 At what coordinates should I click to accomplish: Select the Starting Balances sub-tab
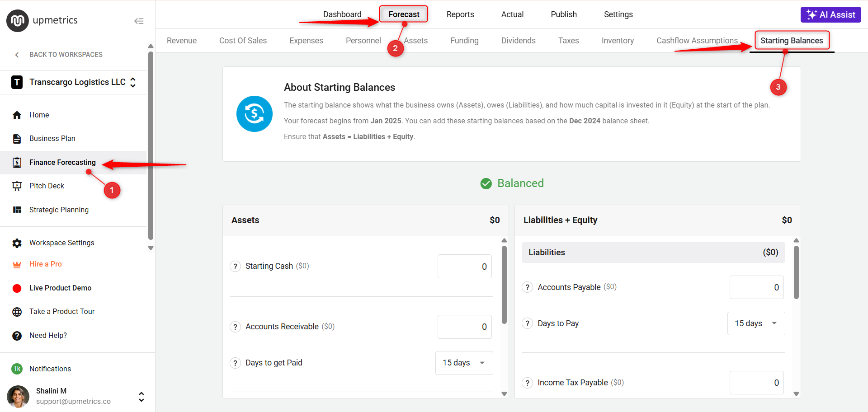[x=792, y=41]
